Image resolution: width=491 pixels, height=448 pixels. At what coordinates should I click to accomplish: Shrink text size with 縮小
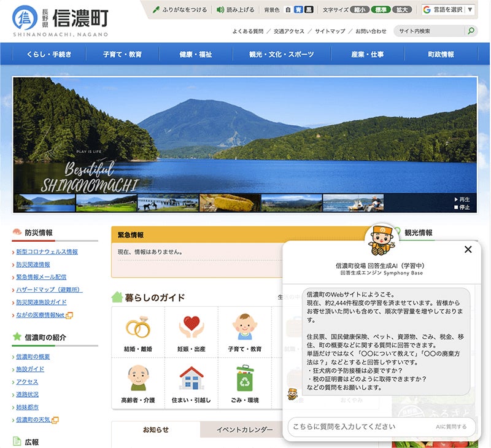coord(360,10)
